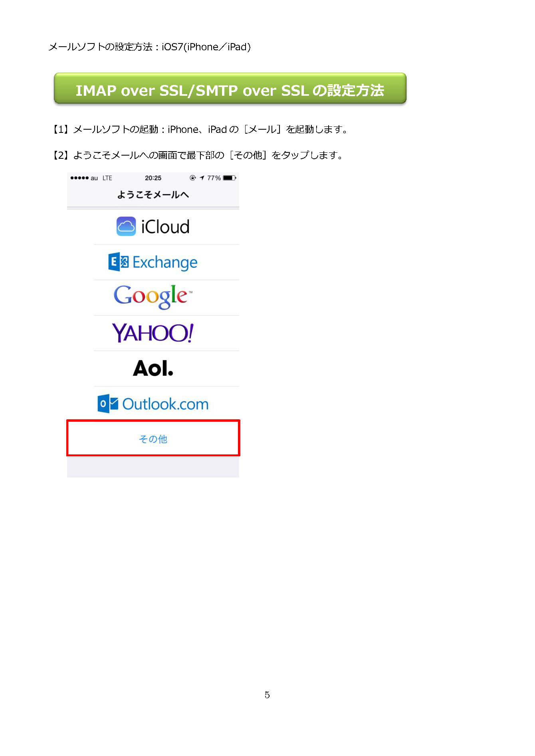Click the signal strength dots
535x756 pixels.
pos(79,178)
